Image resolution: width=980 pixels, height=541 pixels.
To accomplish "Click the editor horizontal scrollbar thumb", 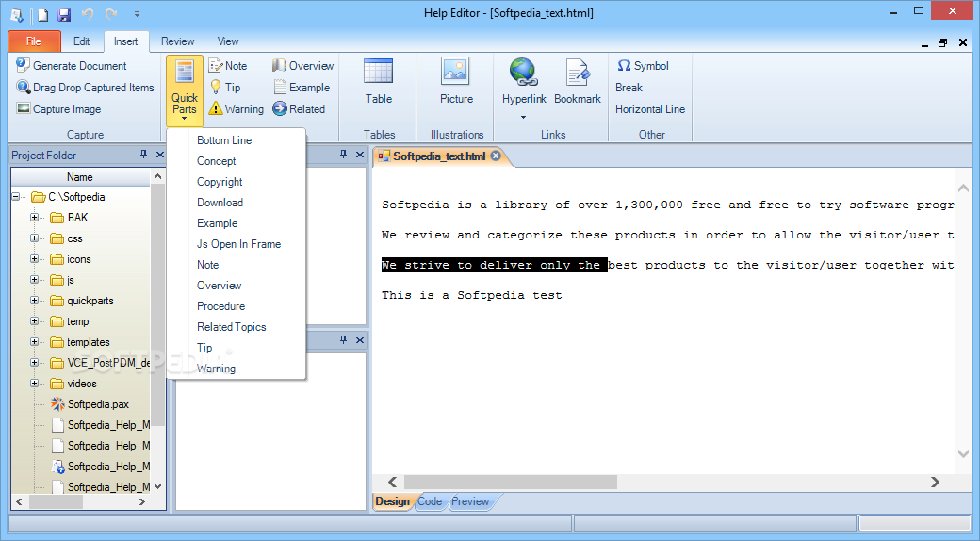I will [x=511, y=483].
